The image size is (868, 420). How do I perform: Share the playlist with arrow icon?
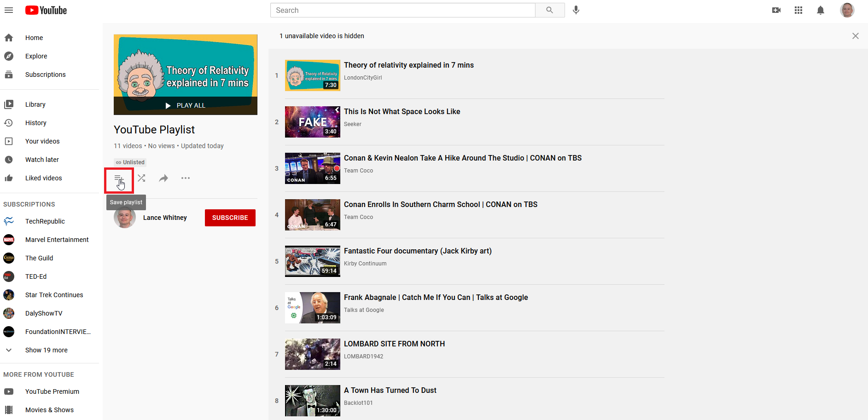(x=163, y=178)
